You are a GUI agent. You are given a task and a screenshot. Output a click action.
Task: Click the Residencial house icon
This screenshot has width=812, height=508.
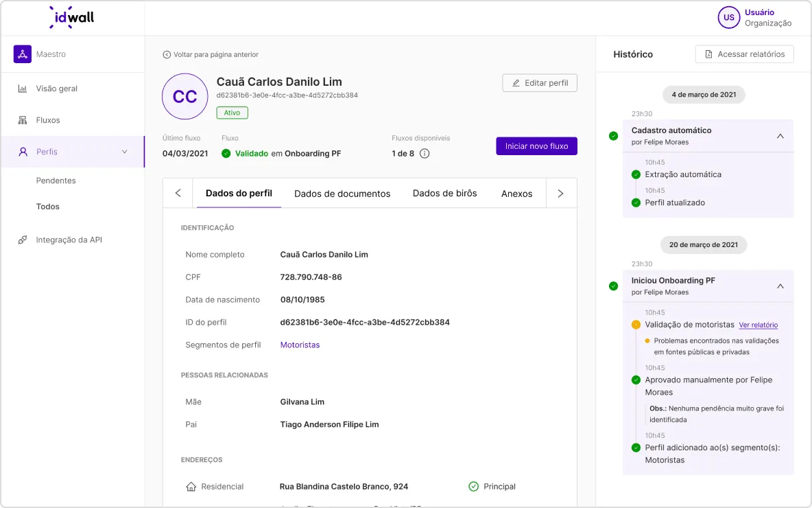pyautogui.click(x=191, y=487)
